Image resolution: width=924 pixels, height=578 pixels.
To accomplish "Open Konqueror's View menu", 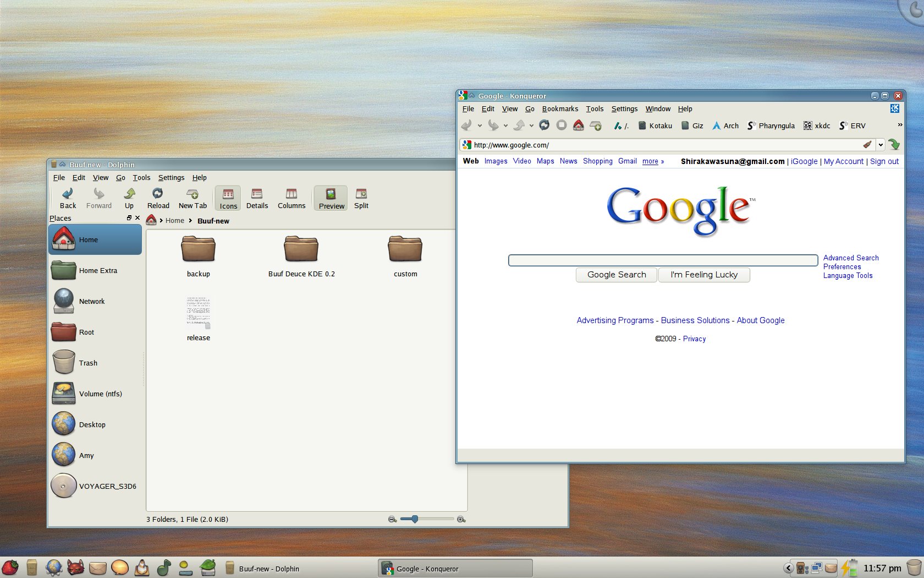I will 509,108.
